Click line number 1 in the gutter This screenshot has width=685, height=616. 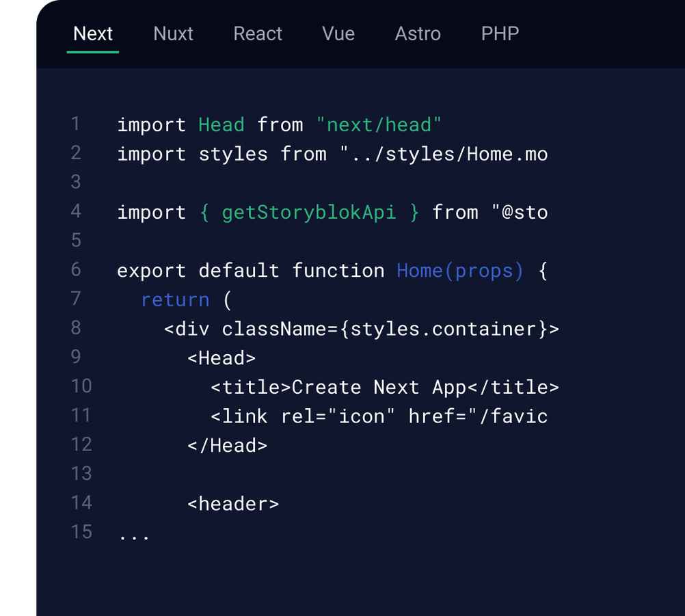[x=75, y=124]
